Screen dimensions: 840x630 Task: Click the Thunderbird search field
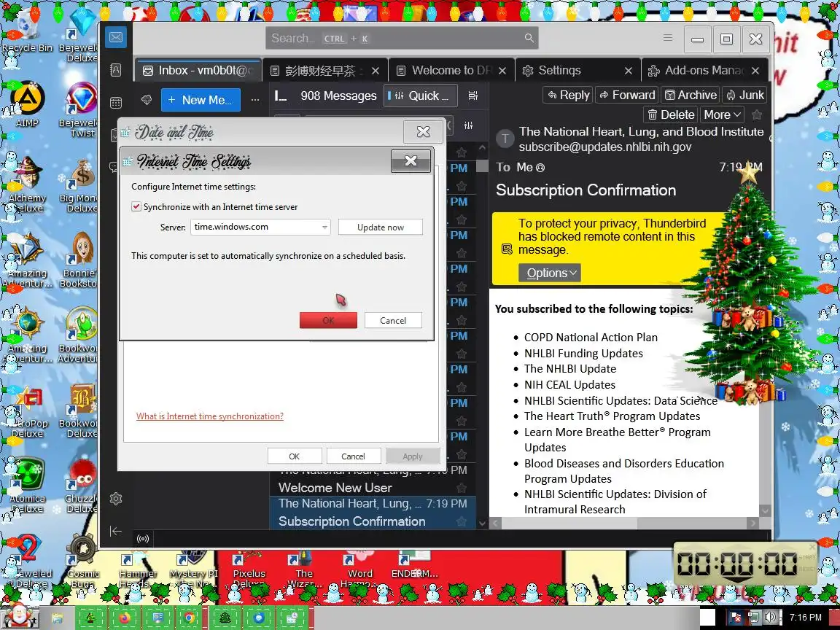[x=402, y=38]
